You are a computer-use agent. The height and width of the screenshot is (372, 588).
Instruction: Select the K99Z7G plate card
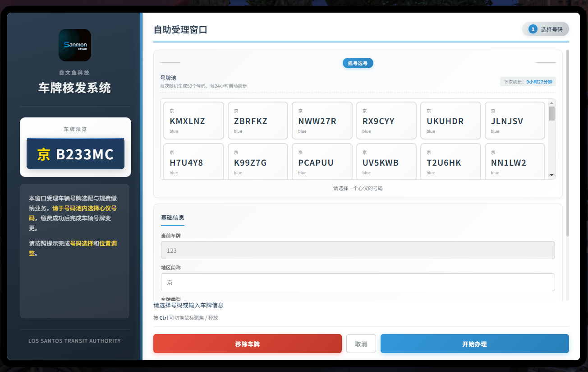point(258,162)
